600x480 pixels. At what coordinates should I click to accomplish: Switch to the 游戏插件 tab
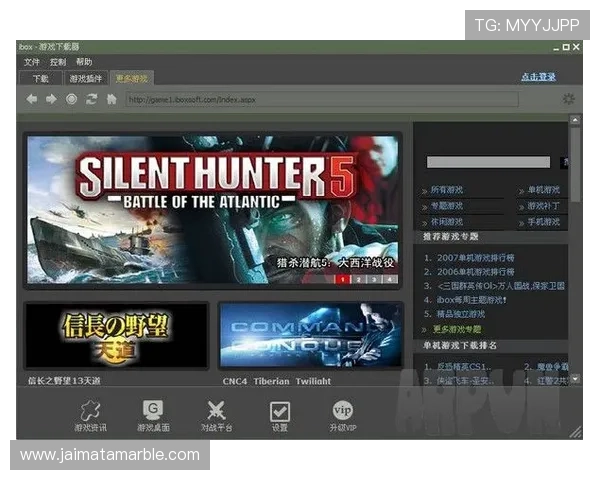pyautogui.click(x=86, y=78)
